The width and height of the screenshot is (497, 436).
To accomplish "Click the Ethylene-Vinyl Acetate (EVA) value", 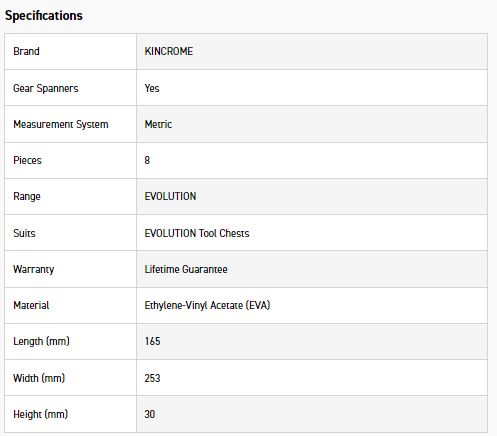I will pos(207,305).
